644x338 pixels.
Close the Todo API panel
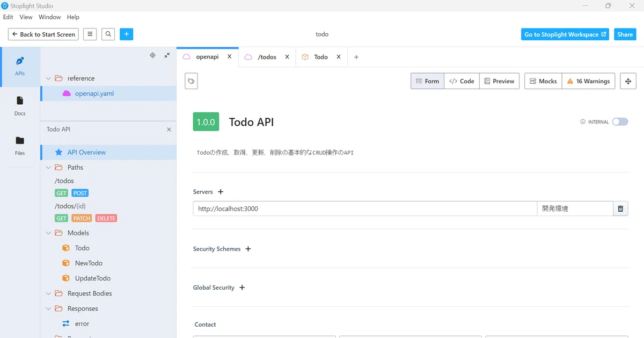click(169, 130)
